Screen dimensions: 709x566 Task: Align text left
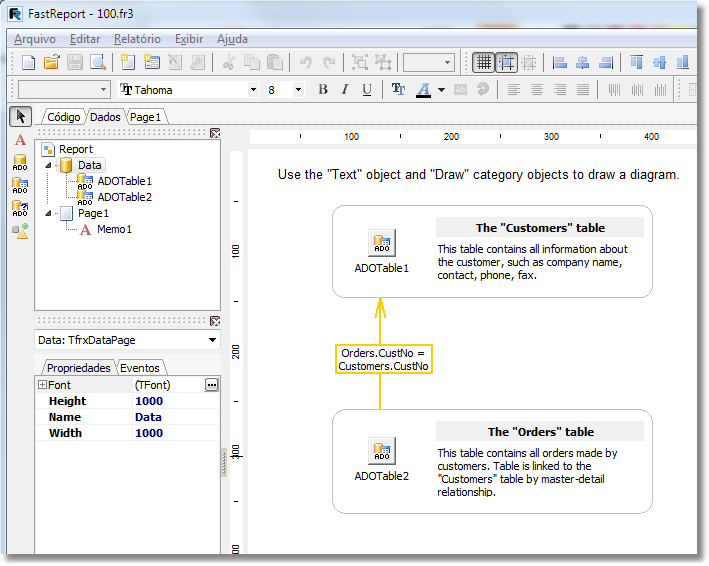click(x=513, y=90)
